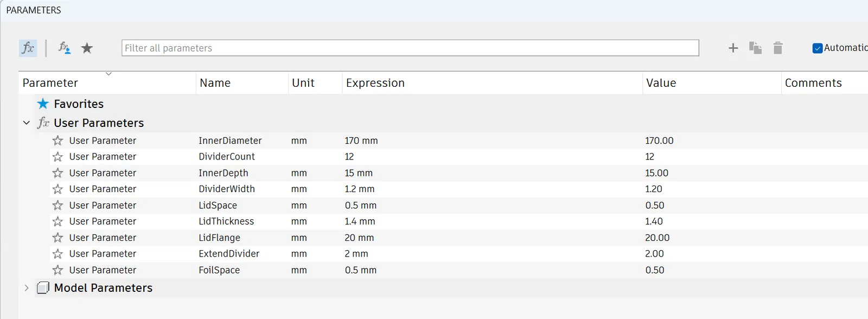Click the favorites star filter icon

click(87, 48)
